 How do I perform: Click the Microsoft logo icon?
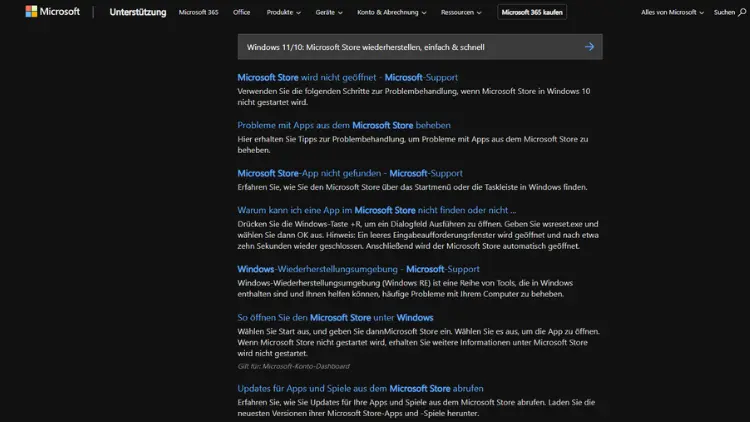[31, 11]
